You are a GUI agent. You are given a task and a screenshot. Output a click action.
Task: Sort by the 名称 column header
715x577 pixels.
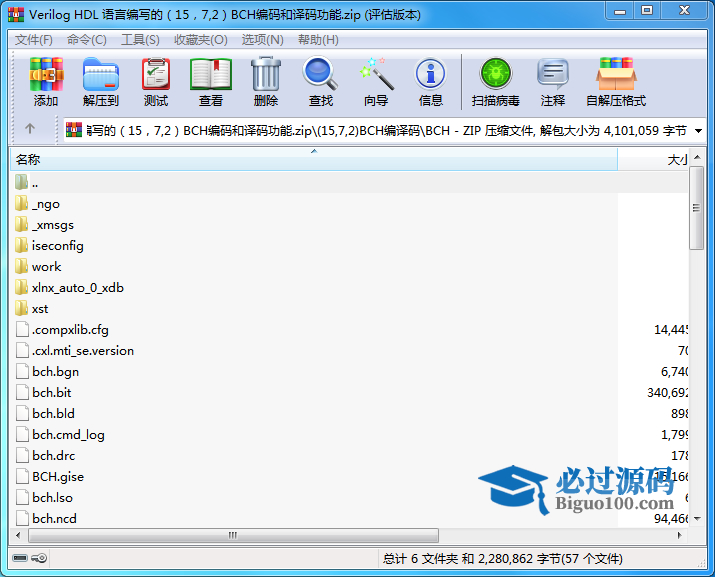(314, 160)
